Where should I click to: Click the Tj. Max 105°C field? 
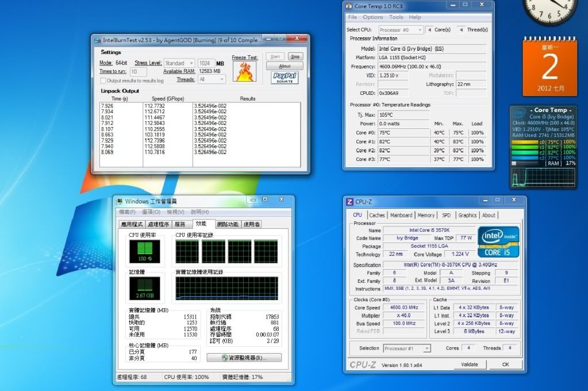tap(404, 115)
